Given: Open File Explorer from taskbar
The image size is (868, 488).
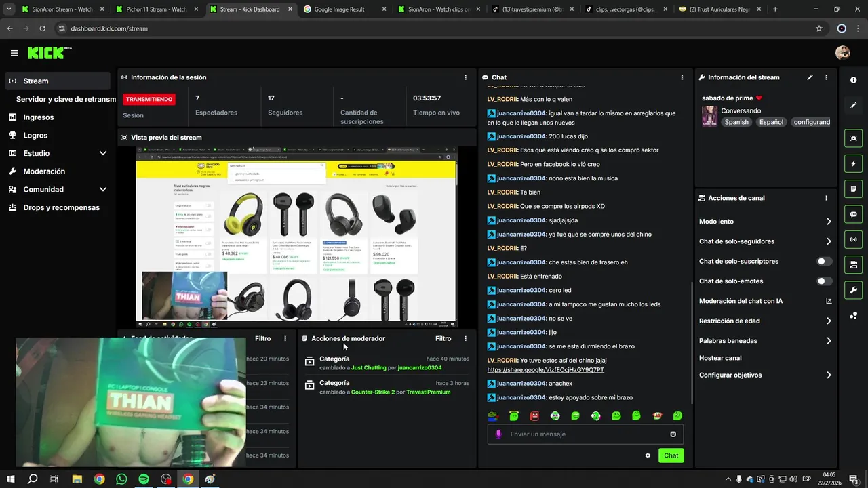Looking at the screenshot, I should [x=77, y=479].
